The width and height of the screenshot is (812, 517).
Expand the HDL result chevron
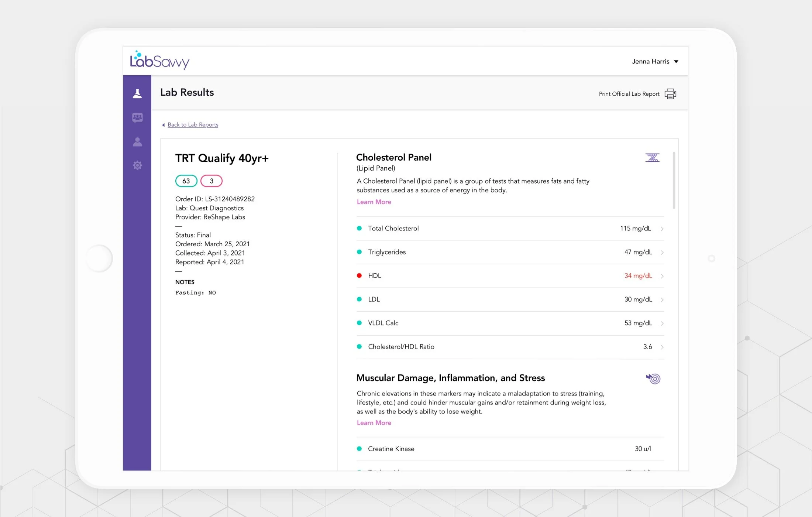(x=662, y=276)
